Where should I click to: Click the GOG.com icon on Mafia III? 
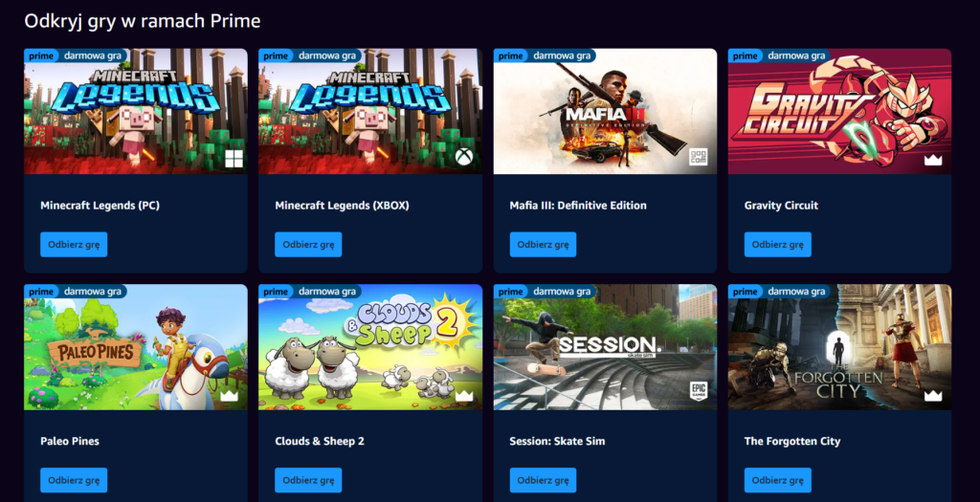pos(698,157)
